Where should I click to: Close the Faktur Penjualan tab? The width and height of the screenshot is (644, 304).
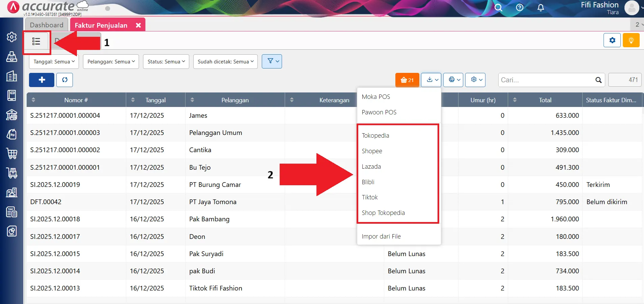point(138,25)
